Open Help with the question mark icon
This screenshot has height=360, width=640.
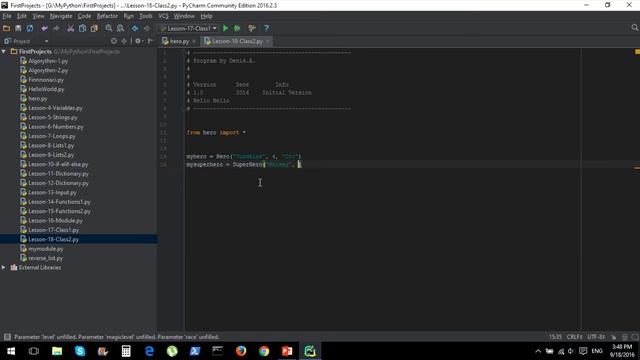(x=266, y=28)
